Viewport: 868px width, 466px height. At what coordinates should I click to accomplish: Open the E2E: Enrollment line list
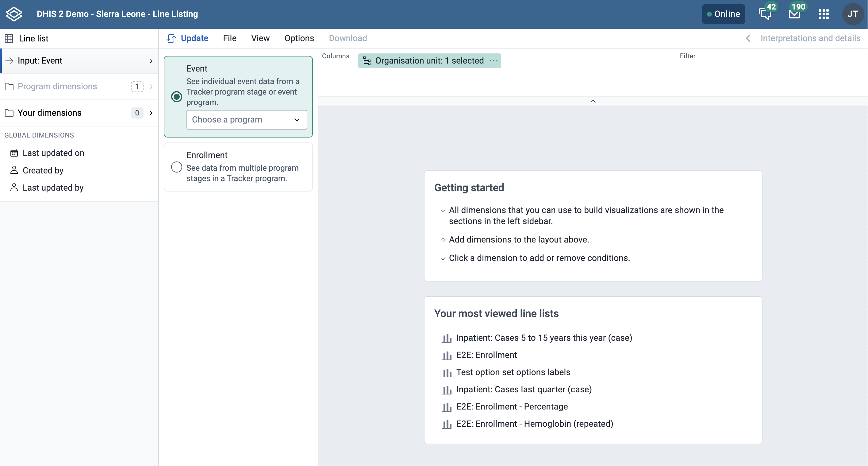(x=486, y=355)
